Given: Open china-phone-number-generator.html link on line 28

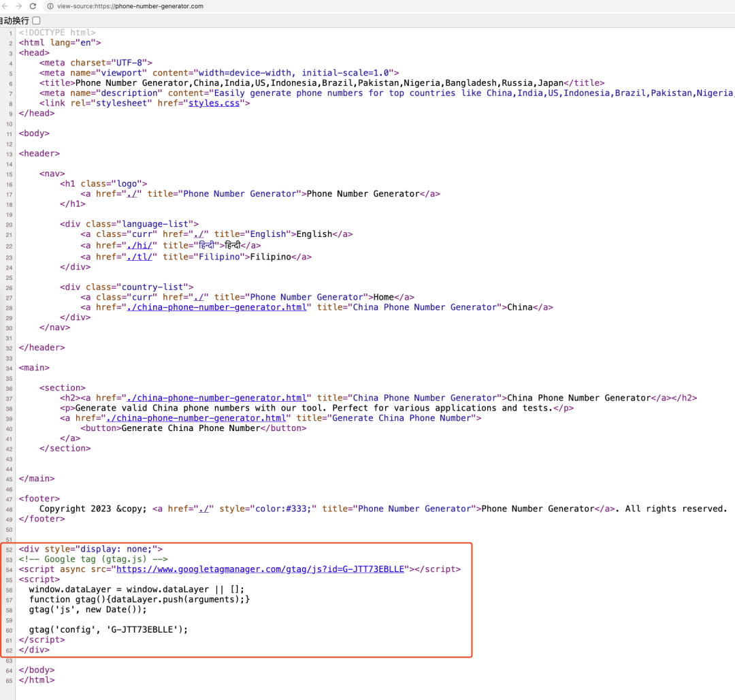Looking at the screenshot, I should tap(219, 307).
